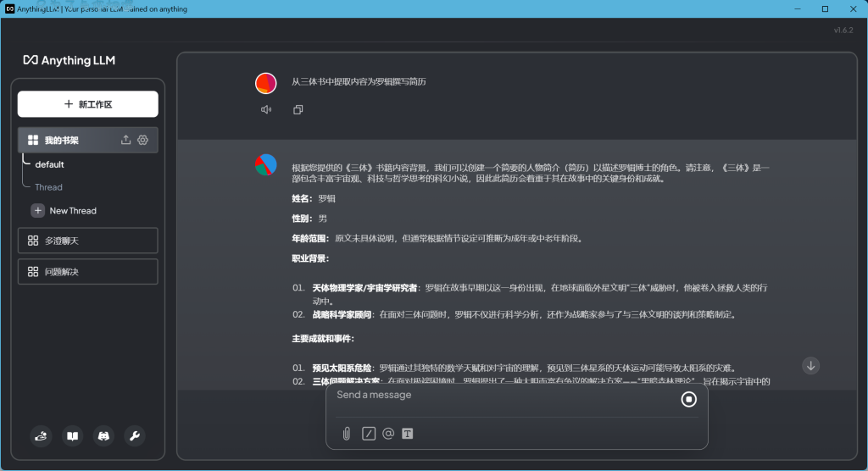Start a New Thread

pyautogui.click(x=73, y=210)
